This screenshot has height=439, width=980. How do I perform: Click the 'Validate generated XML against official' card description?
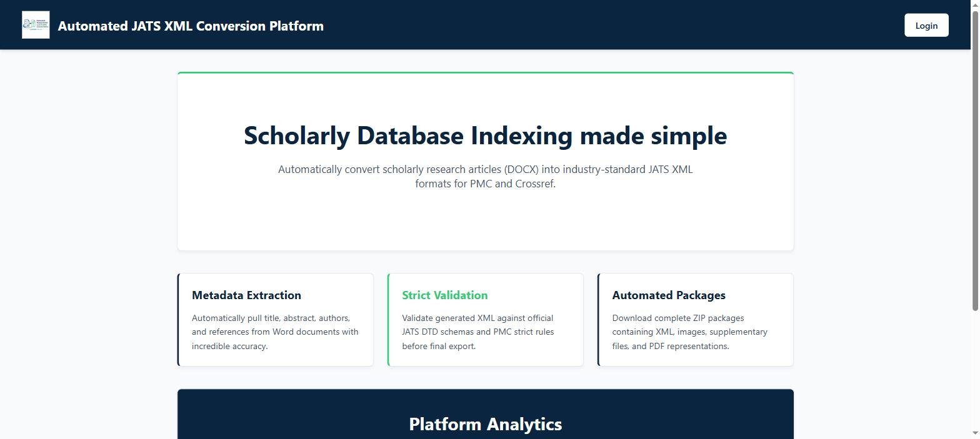click(x=478, y=332)
